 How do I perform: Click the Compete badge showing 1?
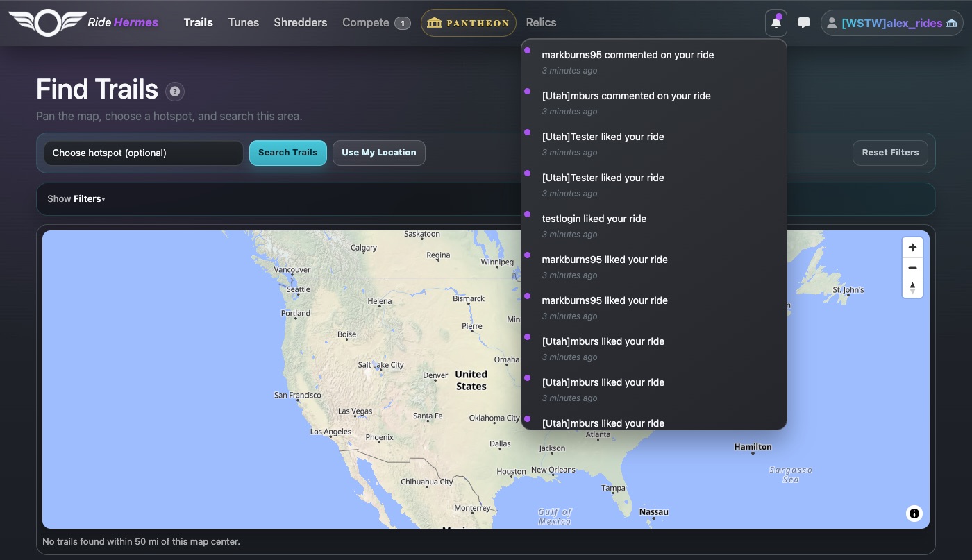click(402, 23)
